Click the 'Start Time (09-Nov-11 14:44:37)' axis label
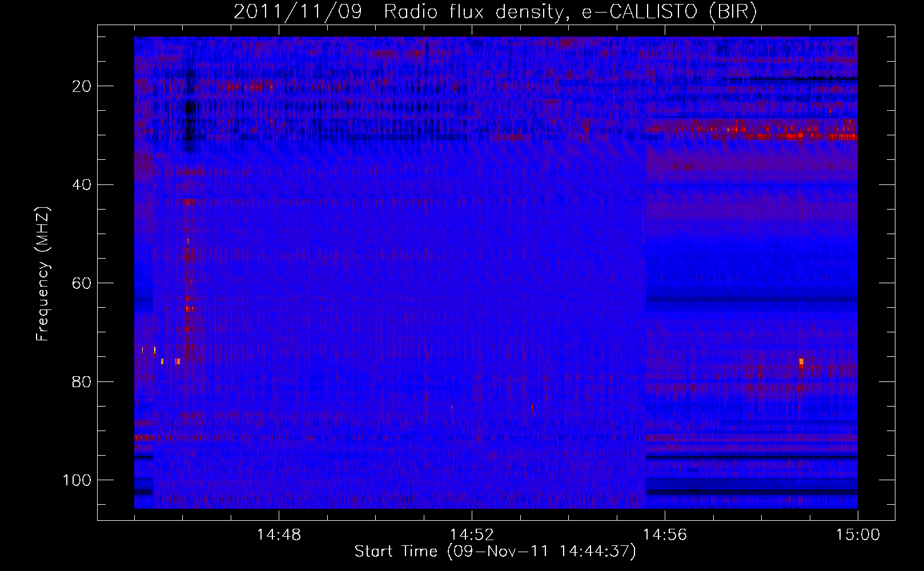 pos(495,552)
